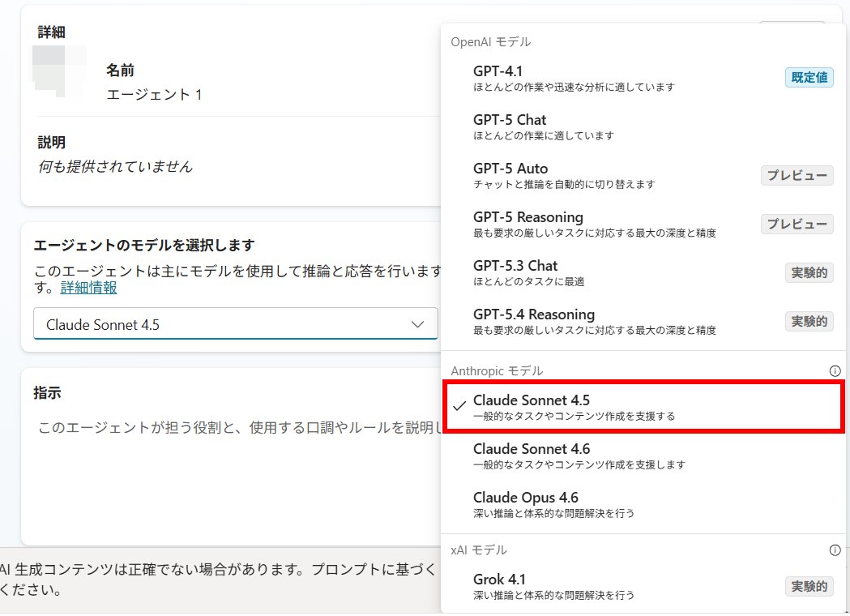Choose Claude Opus 4.6 model
The image size is (850, 616).
coord(643,504)
